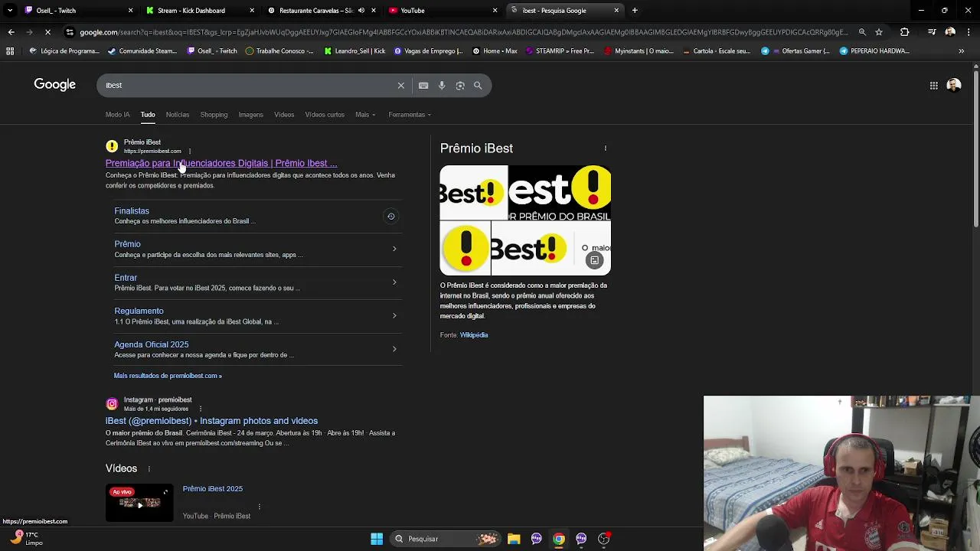Open more options for Prêmio iBest result
The image size is (980, 551).
(x=190, y=152)
